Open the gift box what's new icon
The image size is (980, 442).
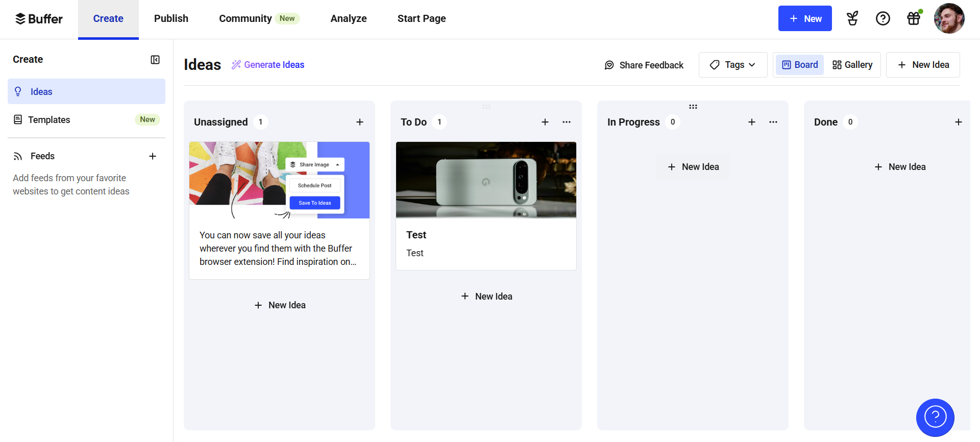click(x=914, y=18)
